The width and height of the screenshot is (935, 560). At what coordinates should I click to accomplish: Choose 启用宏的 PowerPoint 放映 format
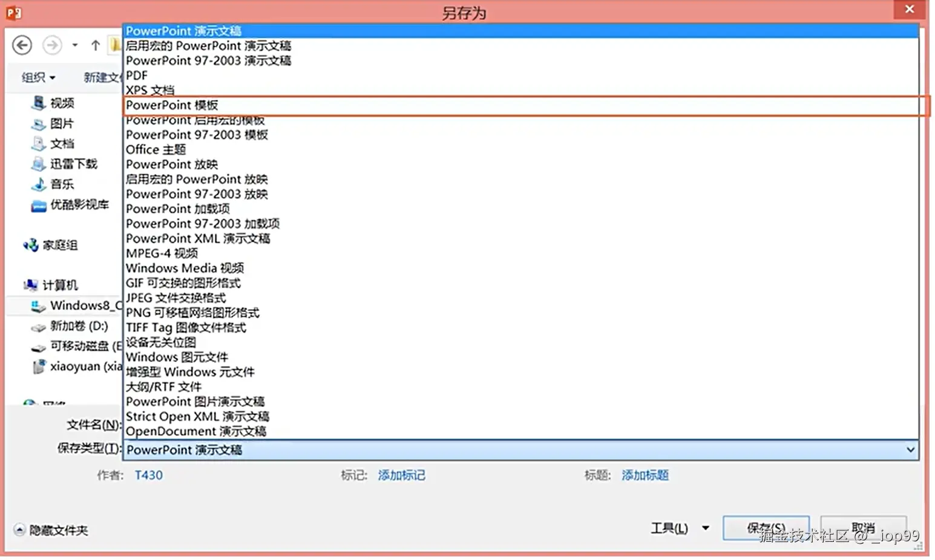coord(520,179)
